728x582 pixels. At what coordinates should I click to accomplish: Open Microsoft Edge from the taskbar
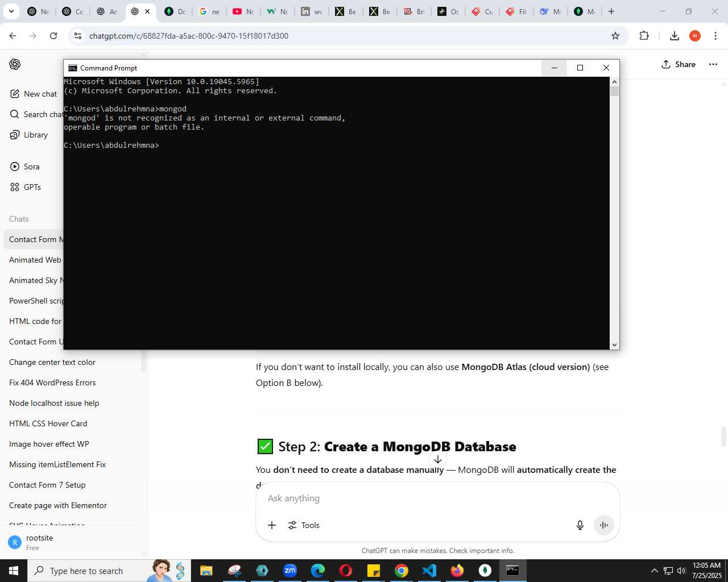318,571
